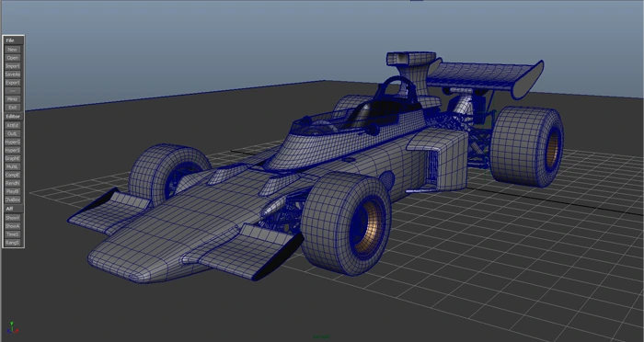This screenshot has width=644, height=342.
Task: Collapse the File section header
Action: click(x=13, y=40)
